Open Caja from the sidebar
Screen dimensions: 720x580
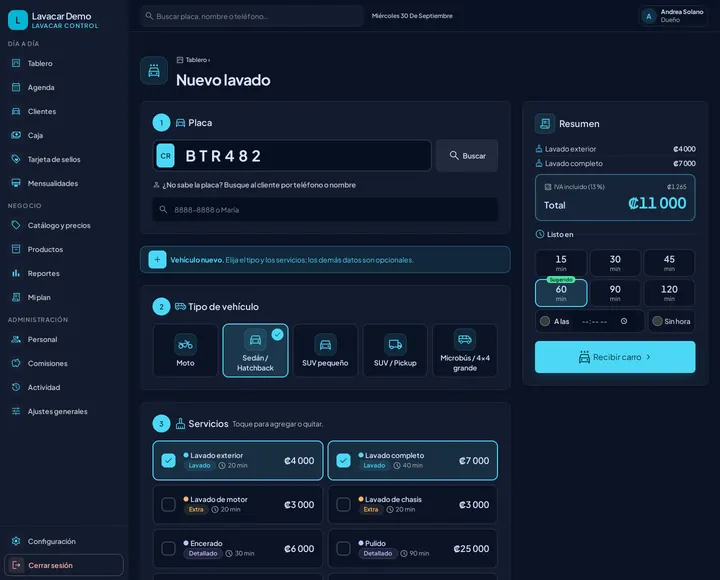coord(64,135)
